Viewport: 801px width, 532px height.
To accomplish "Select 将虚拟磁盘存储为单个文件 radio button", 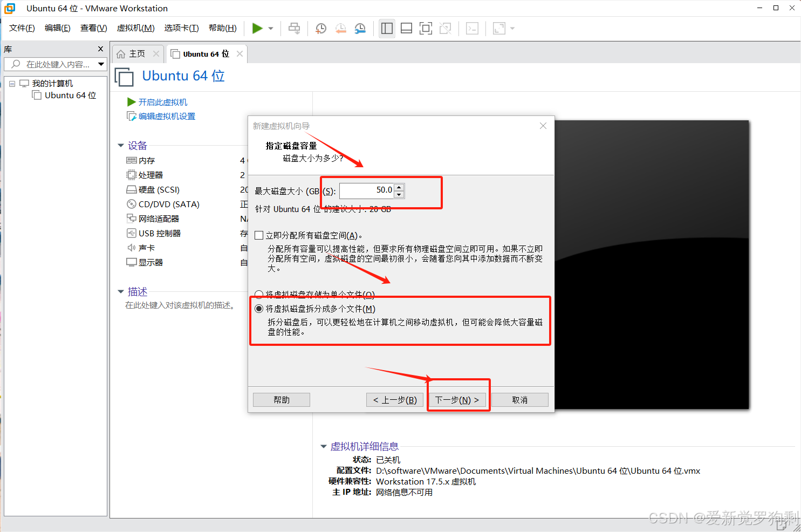I will [259, 295].
